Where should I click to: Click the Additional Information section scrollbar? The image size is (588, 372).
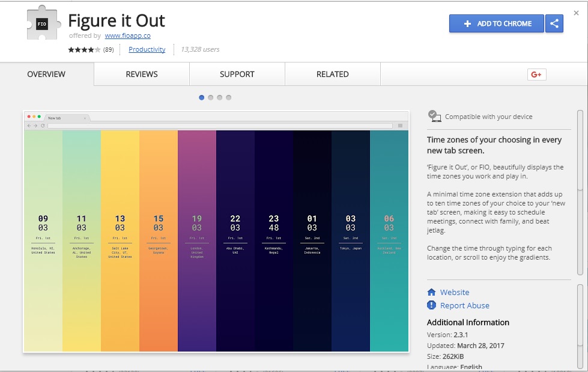(580, 326)
